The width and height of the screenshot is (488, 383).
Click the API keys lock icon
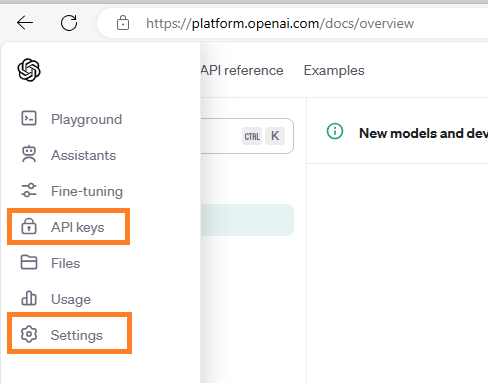point(29,226)
